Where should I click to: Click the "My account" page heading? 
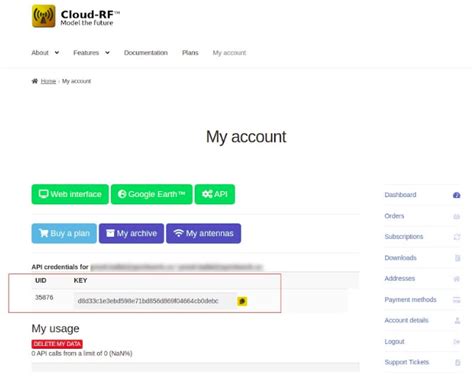(x=246, y=137)
